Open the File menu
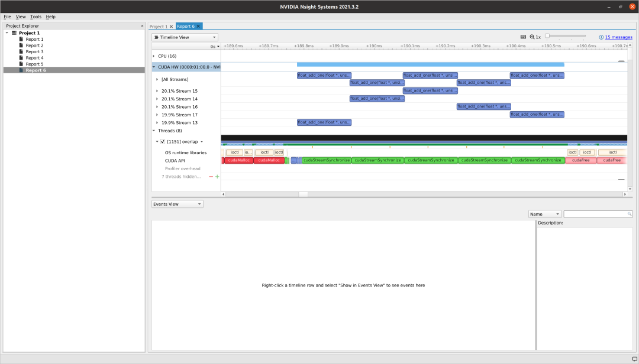This screenshot has height=364, width=639. point(7,17)
